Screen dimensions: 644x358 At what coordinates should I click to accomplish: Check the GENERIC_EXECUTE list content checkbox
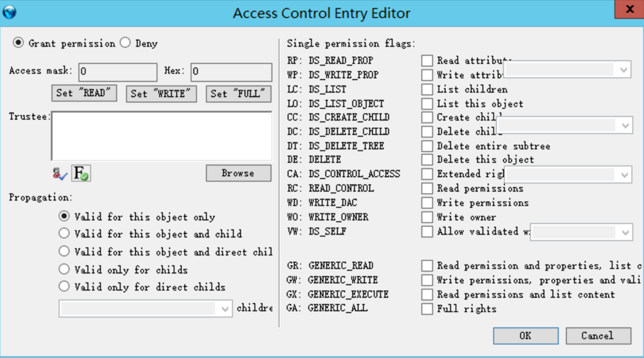(427, 295)
